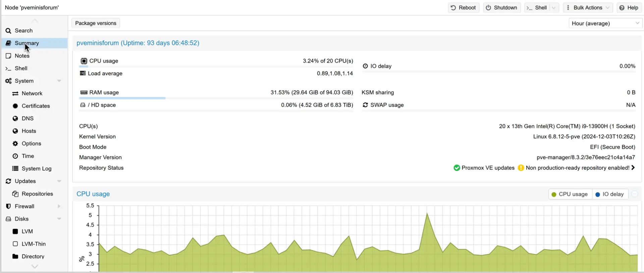Image resolution: width=644 pixels, height=273 pixels.
Task: Open the System Log menu item
Action: pos(35,168)
